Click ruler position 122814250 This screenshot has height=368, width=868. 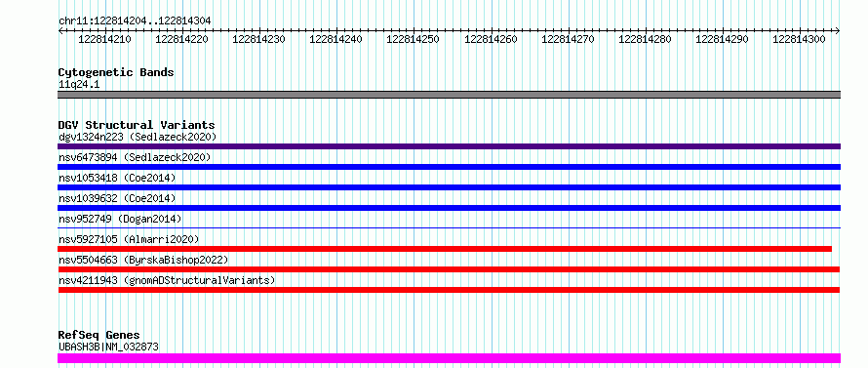[413, 39]
